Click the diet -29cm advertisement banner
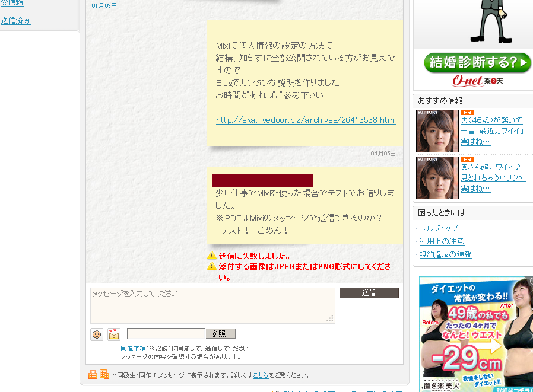The height and width of the screenshot is (392, 533). coord(476,334)
